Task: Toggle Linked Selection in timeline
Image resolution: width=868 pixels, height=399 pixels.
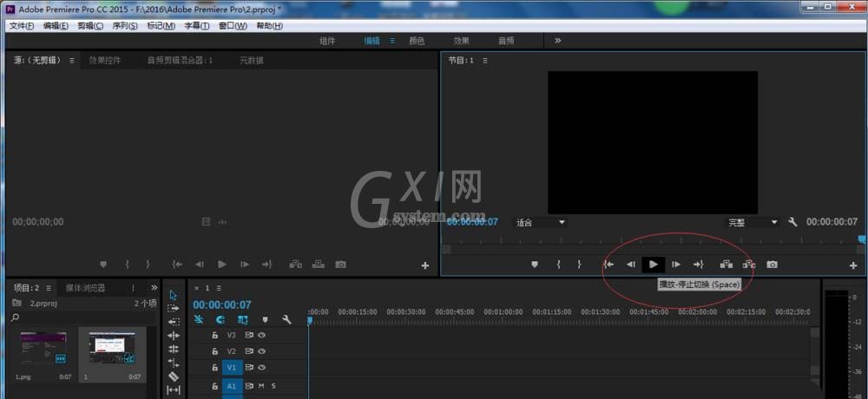Action: 242,319
